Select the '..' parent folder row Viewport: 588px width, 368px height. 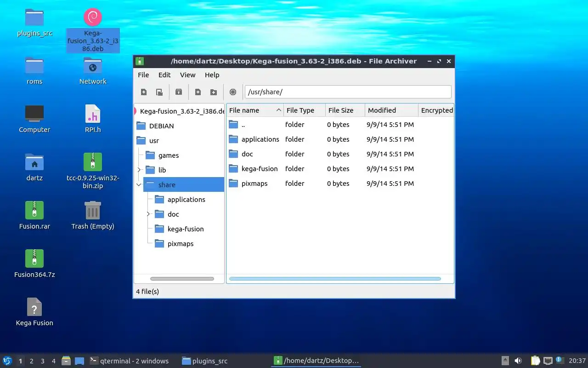[x=340, y=125]
